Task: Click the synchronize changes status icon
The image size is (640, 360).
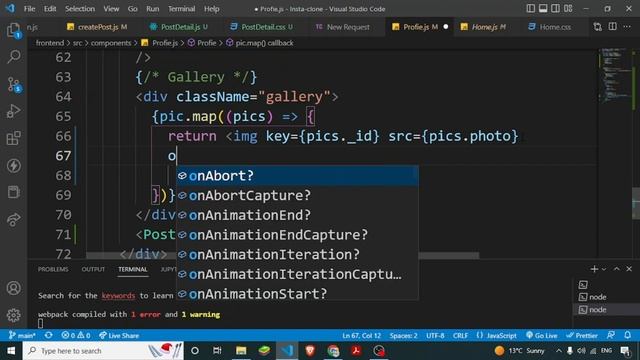Action: click(x=49, y=336)
